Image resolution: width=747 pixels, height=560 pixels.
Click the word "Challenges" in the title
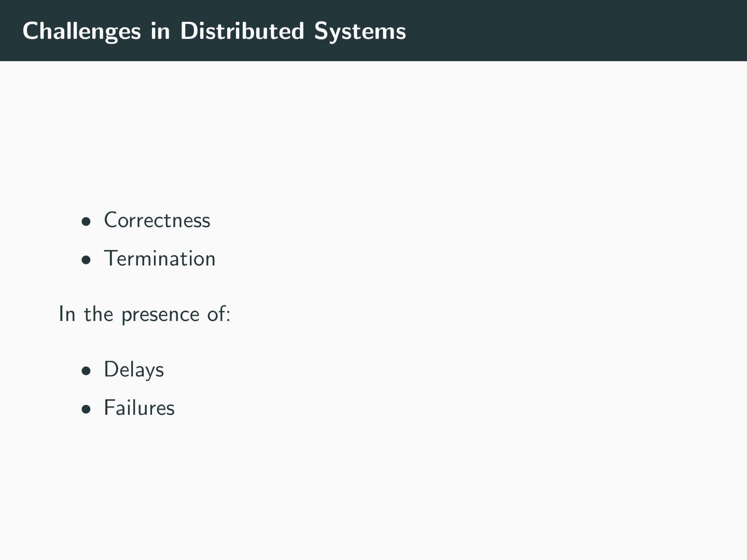click(81, 31)
